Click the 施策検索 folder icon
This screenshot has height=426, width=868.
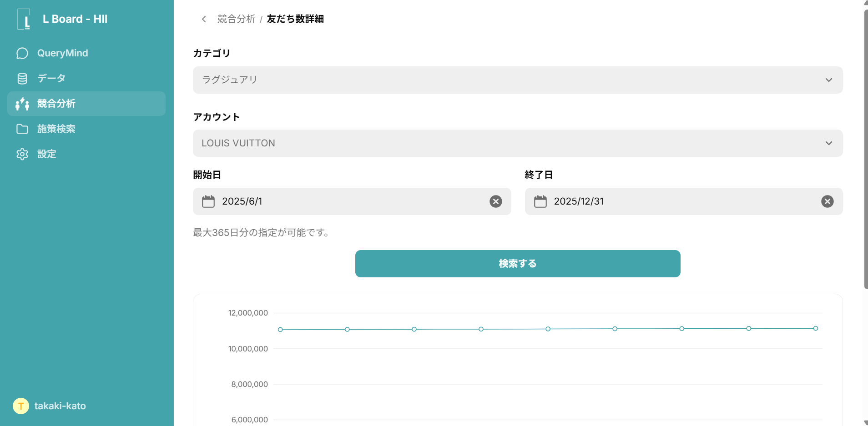click(22, 129)
